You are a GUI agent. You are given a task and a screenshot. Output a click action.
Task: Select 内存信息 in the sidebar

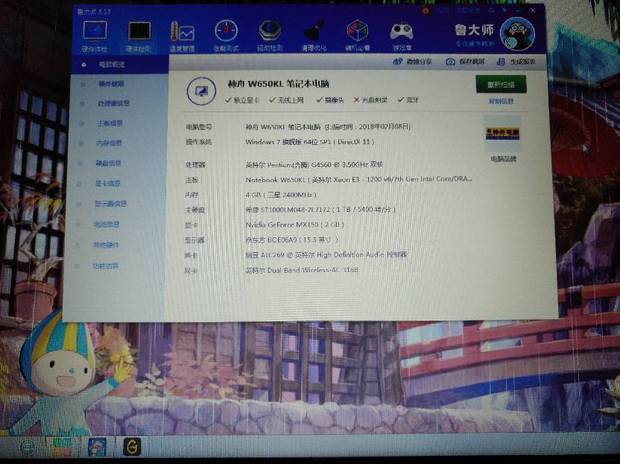(109, 143)
